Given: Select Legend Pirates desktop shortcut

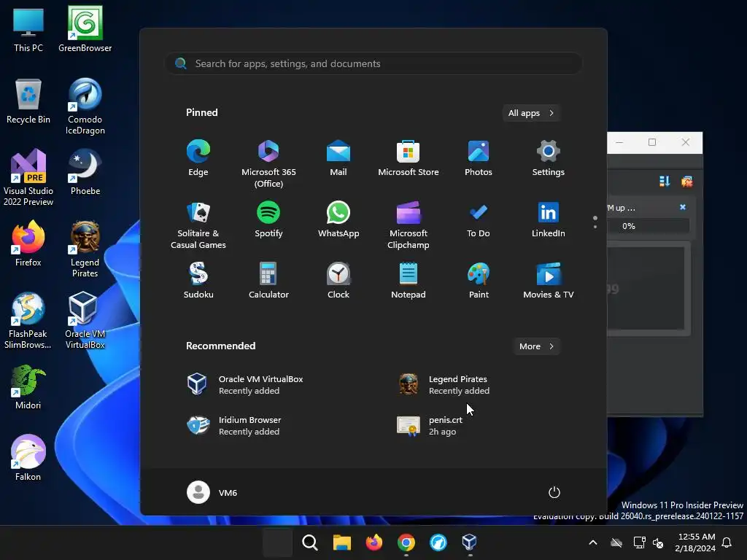Looking at the screenshot, I should click(x=85, y=249).
